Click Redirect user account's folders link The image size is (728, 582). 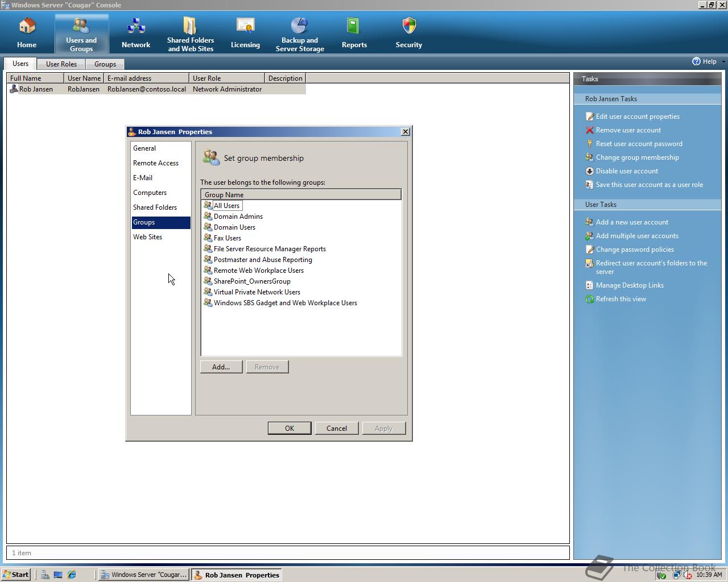(651, 267)
